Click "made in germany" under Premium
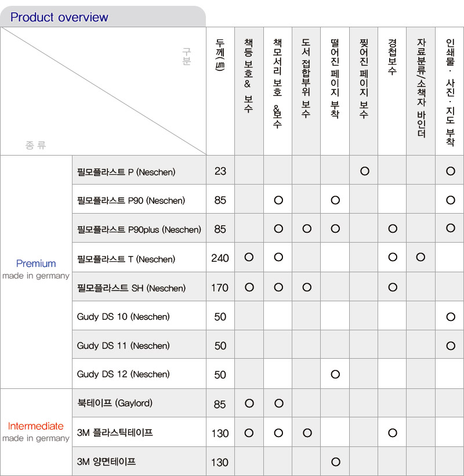This screenshot has height=476, width=464. point(36,276)
